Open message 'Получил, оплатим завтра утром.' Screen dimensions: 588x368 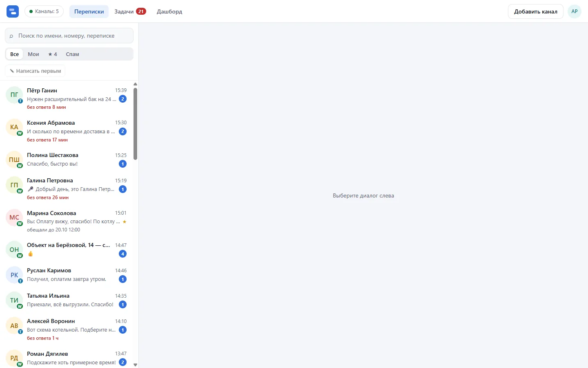pos(67,279)
